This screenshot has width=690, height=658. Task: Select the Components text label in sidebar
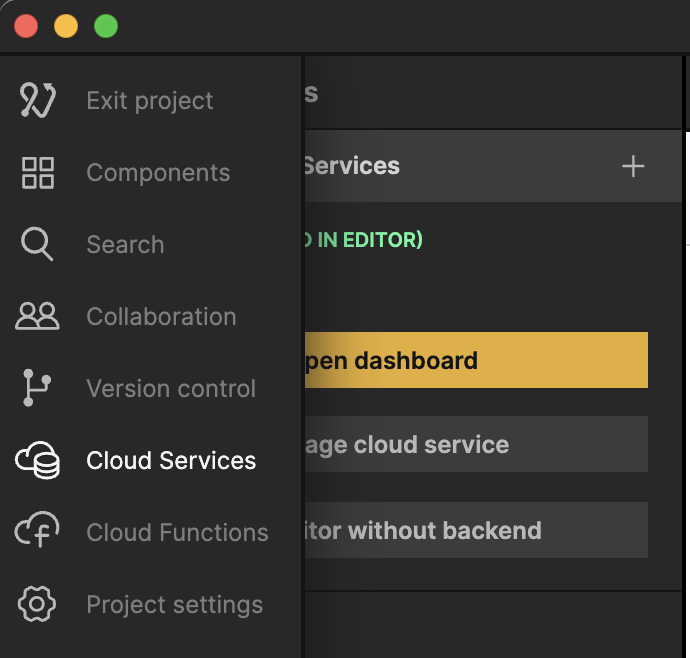[158, 173]
